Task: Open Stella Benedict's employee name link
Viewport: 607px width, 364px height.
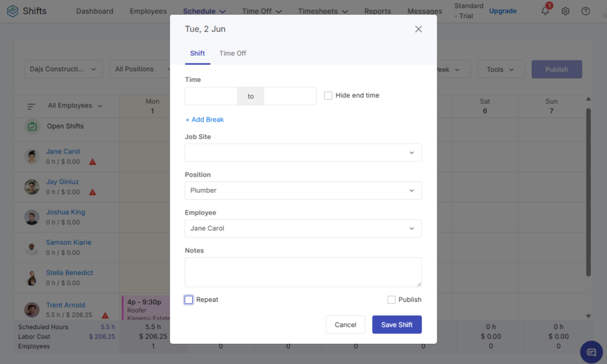Action: click(69, 273)
